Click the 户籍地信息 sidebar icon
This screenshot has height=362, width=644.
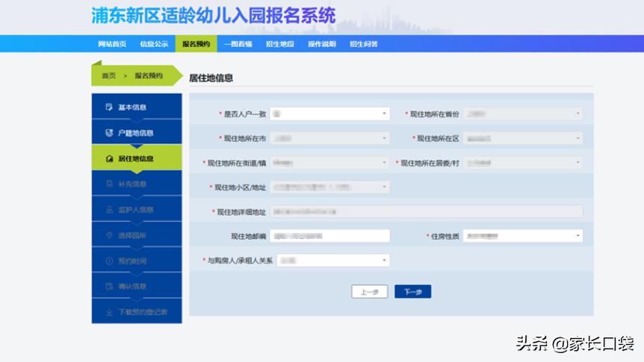click(x=109, y=133)
